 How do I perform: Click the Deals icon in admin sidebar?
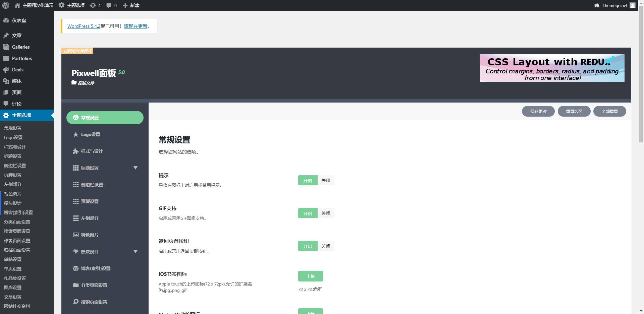pyautogui.click(x=6, y=70)
